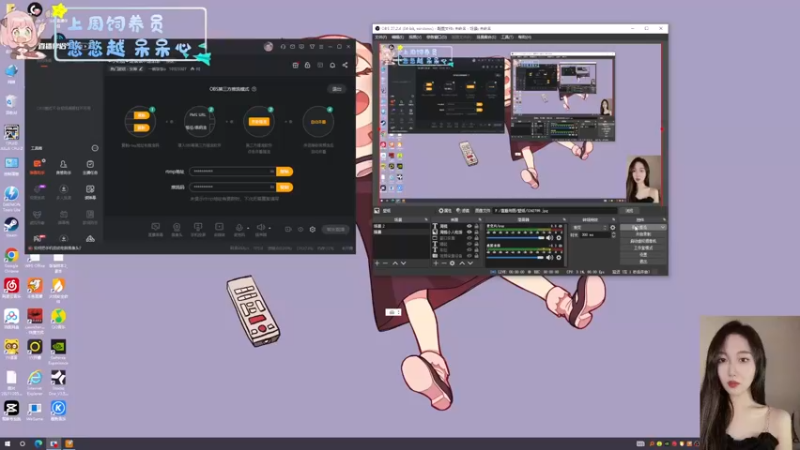
Task: Move scene up in OBS Scenes panel
Action: click(x=395, y=263)
